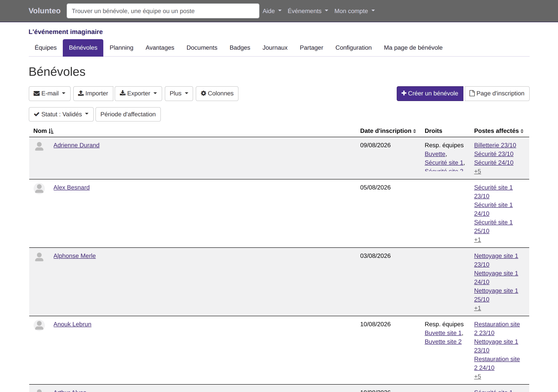Open Alphonse Merle's profile link

click(75, 256)
